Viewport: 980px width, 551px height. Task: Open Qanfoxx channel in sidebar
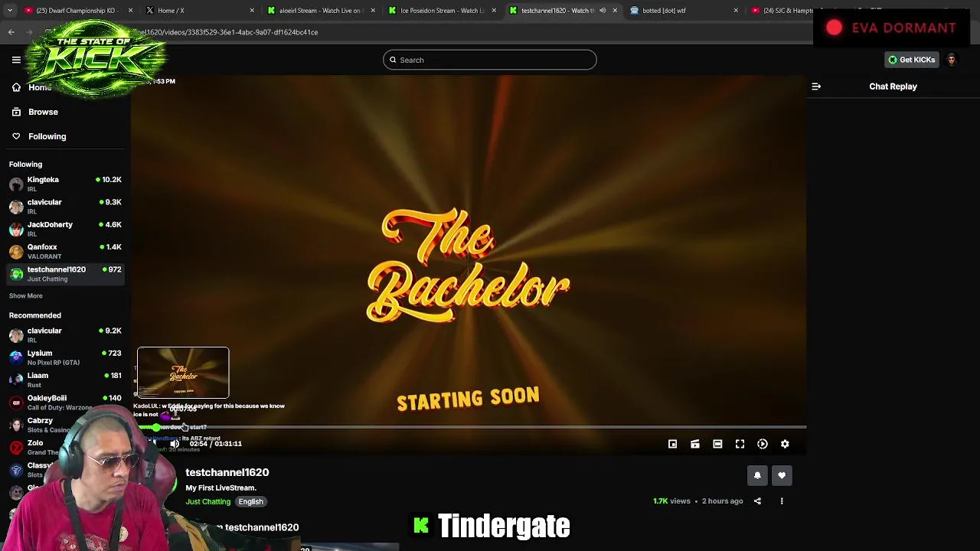click(65, 251)
